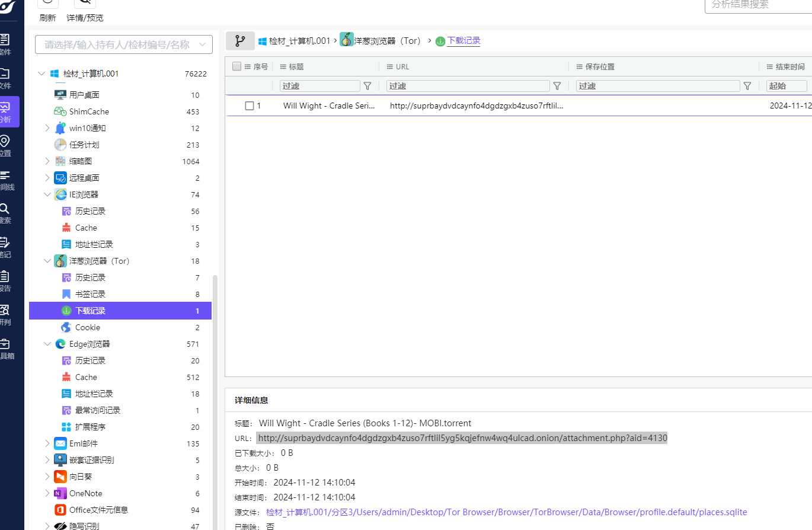Open the location section in left sidebar
The height and width of the screenshot is (530, 812).
click(x=5, y=145)
